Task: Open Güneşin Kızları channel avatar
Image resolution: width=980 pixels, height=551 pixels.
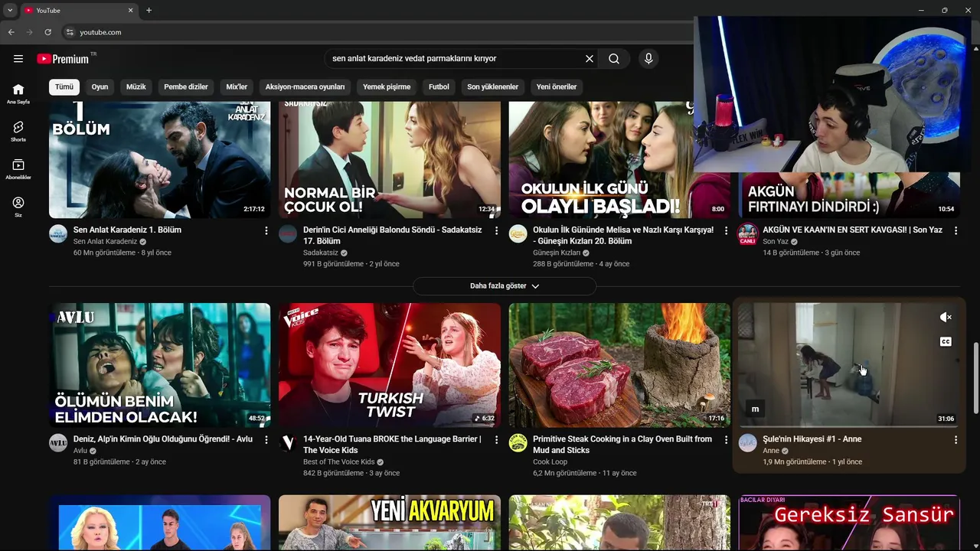Action: [518, 233]
